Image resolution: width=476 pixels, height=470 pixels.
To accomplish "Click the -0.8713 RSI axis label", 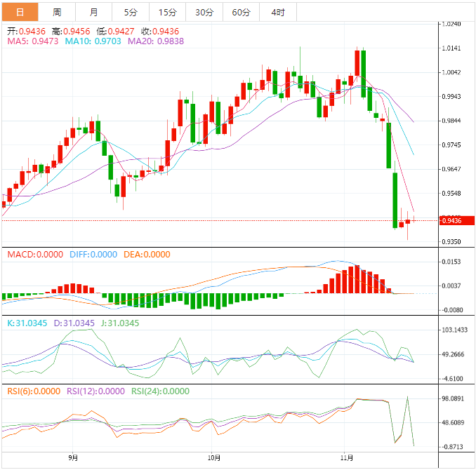I will pos(451,447).
